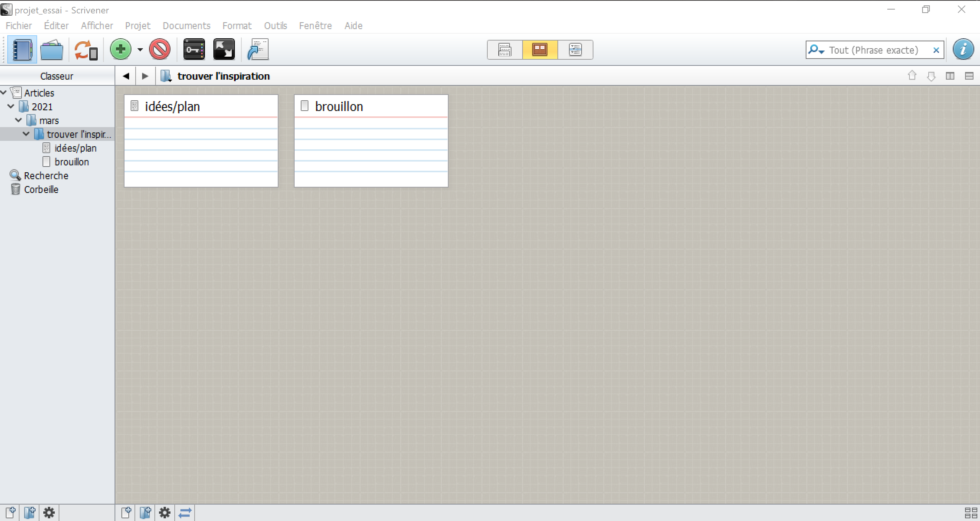Go back in editor history arrow
Screen dimensions: 980x521
pos(126,76)
